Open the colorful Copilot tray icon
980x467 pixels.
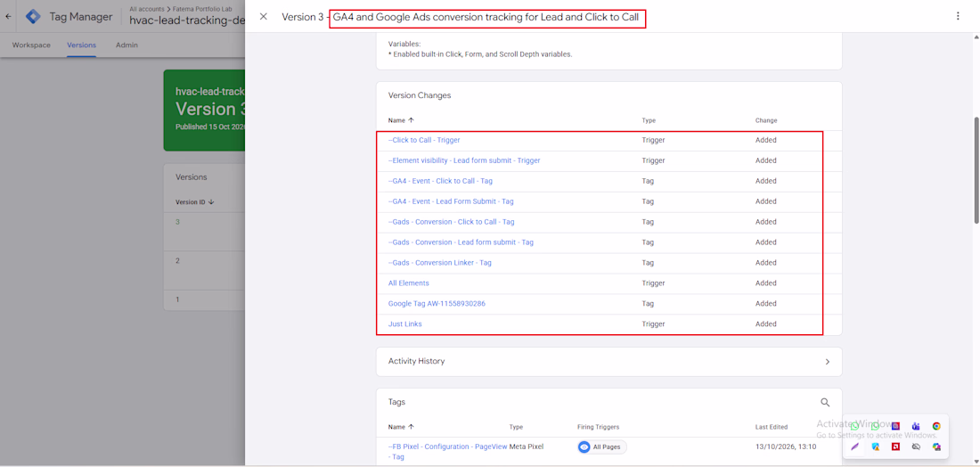click(x=936, y=447)
